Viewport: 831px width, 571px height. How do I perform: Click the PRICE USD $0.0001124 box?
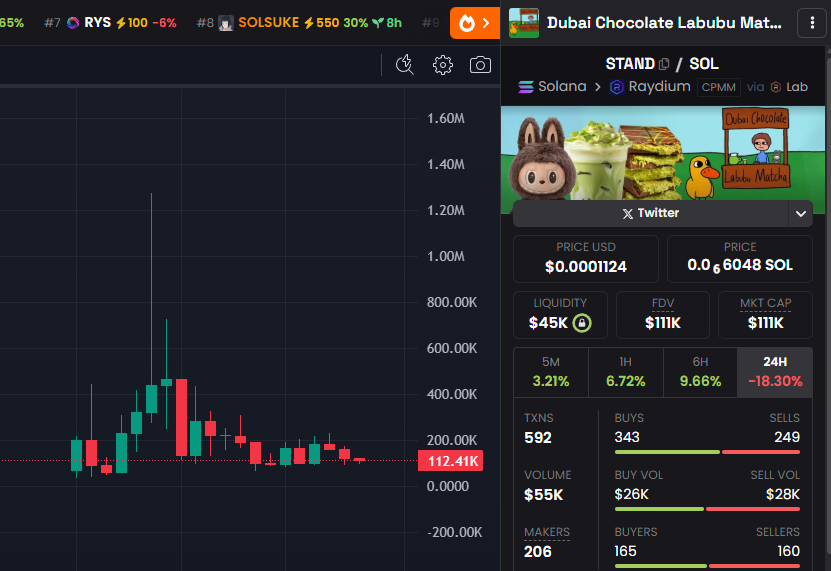coord(586,259)
